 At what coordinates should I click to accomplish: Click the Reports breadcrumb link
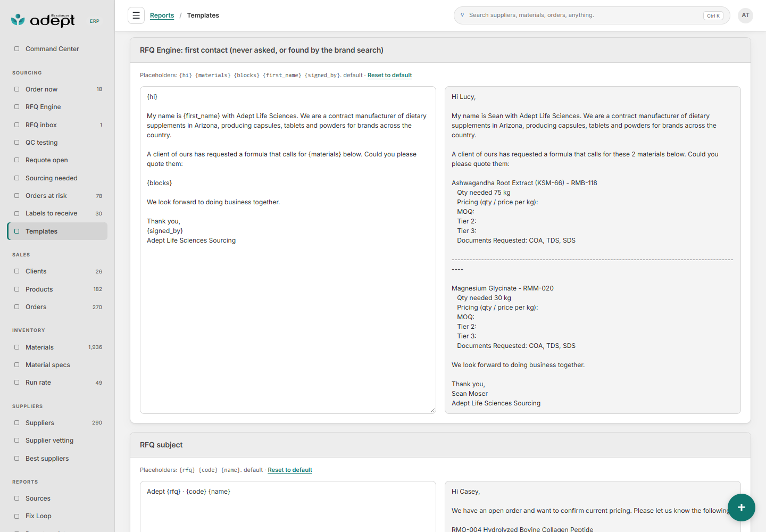(x=162, y=15)
